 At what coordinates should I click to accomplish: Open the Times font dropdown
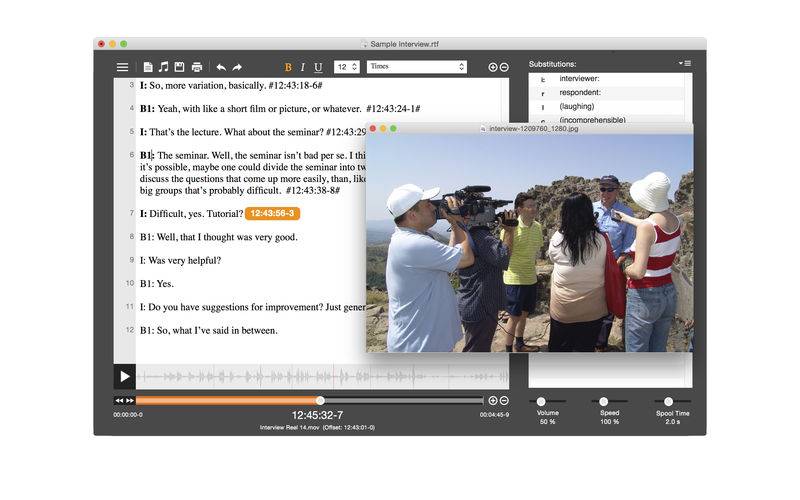(x=416, y=67)
